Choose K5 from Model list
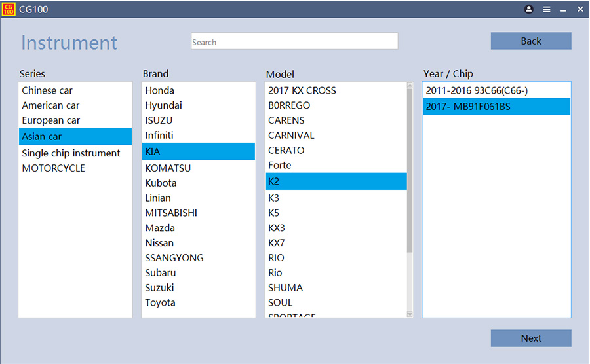 click(273, 213)
